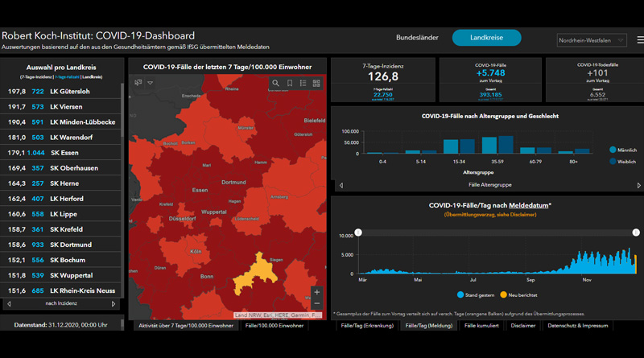Select LK Lippe row
The height and width of the screenshot is (358, 644).
click(61, 214)
